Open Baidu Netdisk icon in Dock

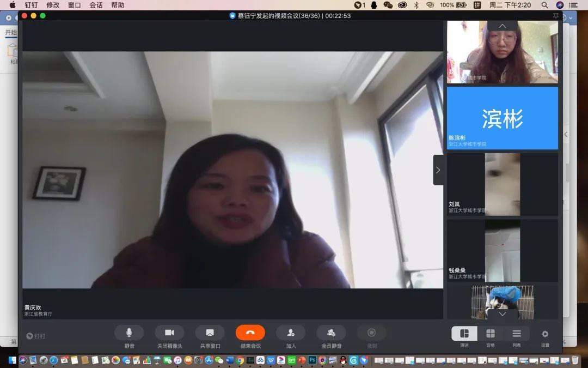click(261, 360)
